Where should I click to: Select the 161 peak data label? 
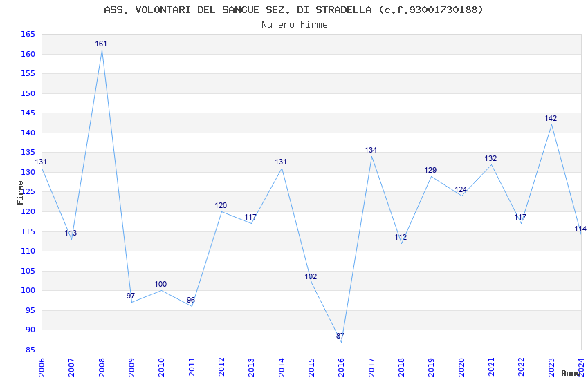[101, 44]
